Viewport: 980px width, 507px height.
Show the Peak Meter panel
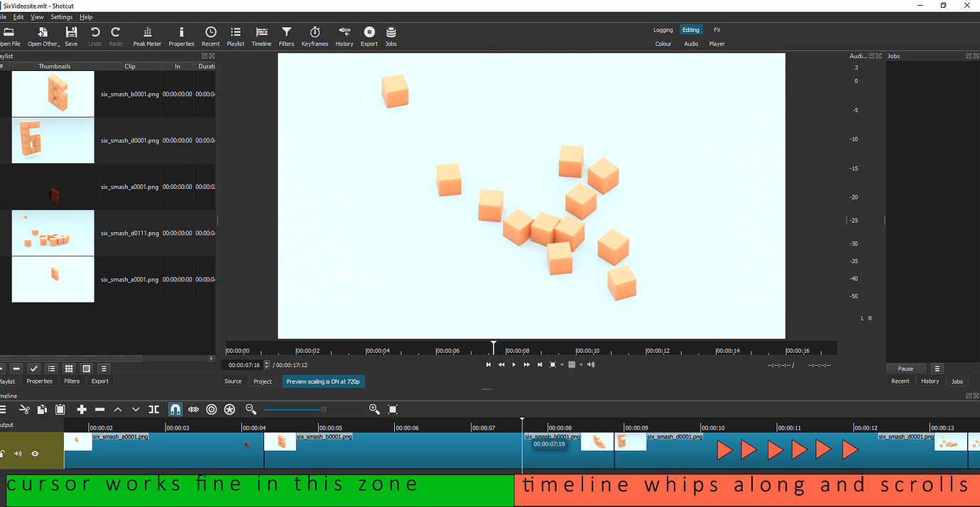pyautogui.click(x=147, y=36)
